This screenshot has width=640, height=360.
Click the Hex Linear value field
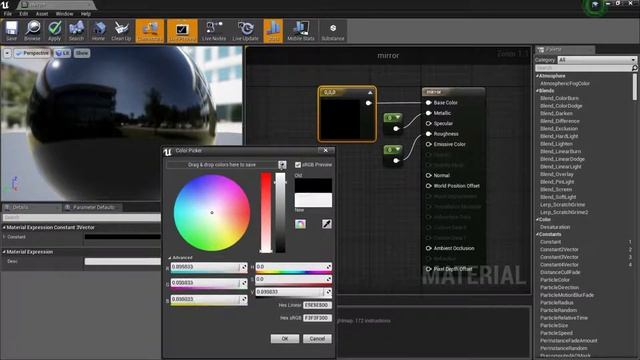(318, 305)
